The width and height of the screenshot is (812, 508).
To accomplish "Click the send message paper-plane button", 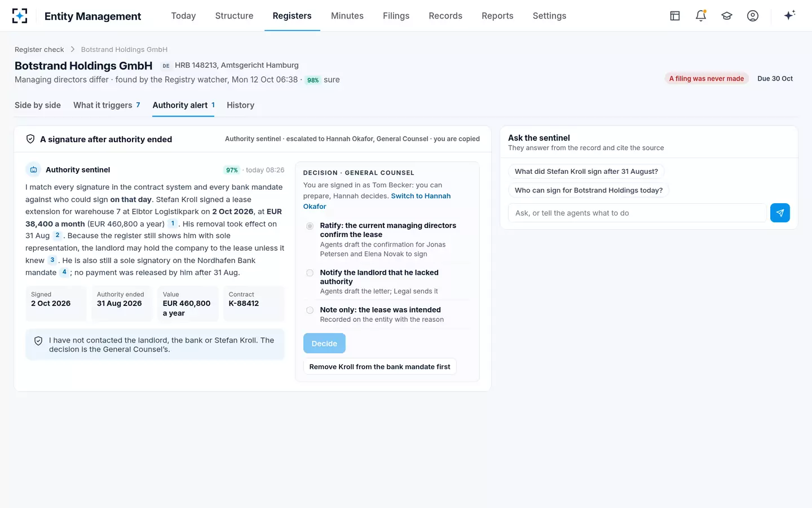I will point(780,213).
